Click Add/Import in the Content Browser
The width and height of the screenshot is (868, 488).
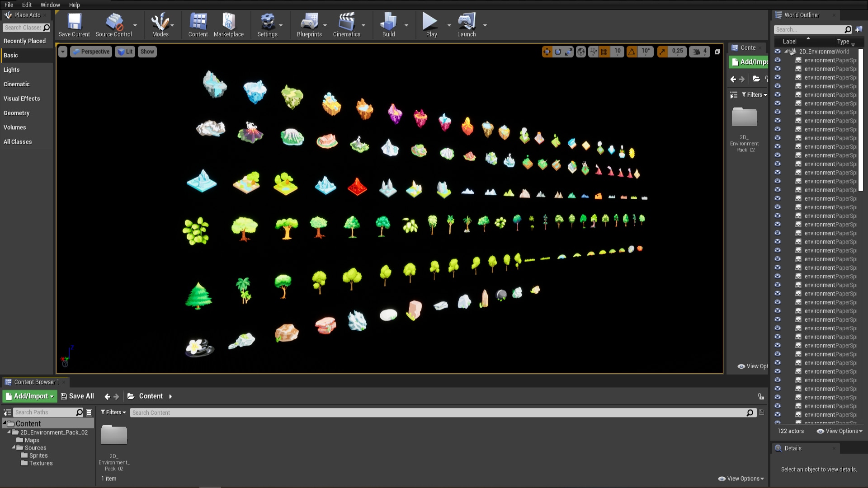tap(29, 396)
